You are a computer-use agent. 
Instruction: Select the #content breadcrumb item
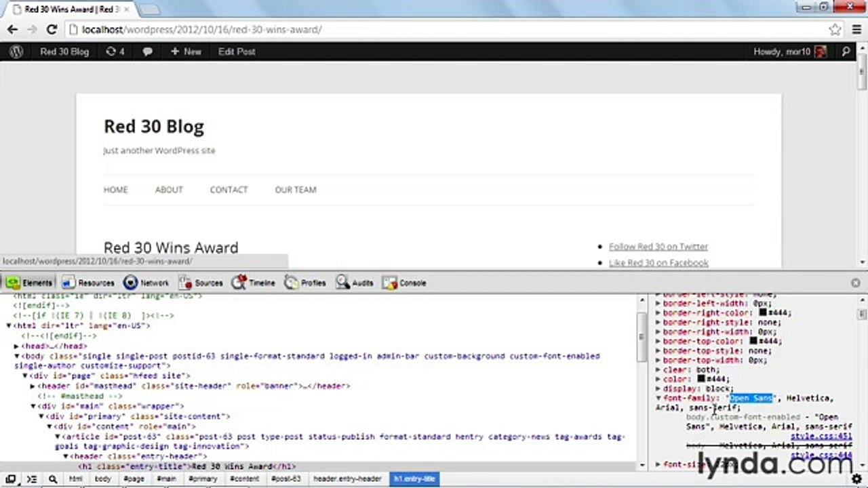point(244,479)
